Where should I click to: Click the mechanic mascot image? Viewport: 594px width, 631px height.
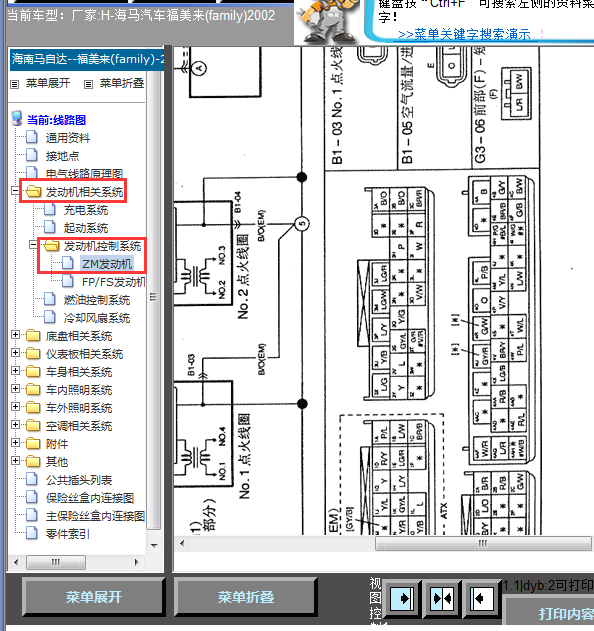328,22
